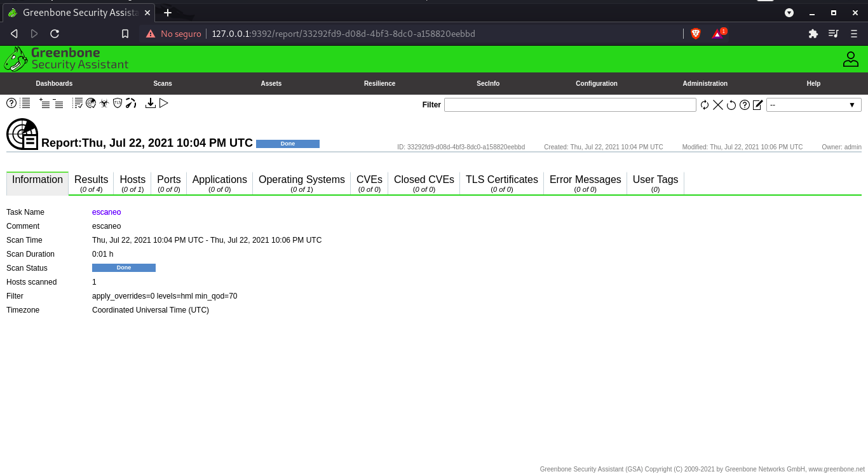Open the performance gauge icon
Image resolution: width=868 pixels, height=474 pixels.
(x=131, y=103)
